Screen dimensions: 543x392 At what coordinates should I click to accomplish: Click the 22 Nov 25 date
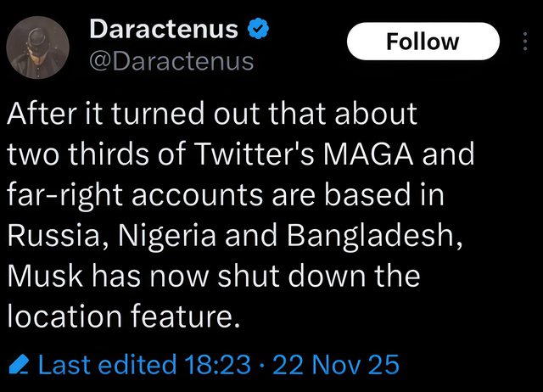coord(338,366)
